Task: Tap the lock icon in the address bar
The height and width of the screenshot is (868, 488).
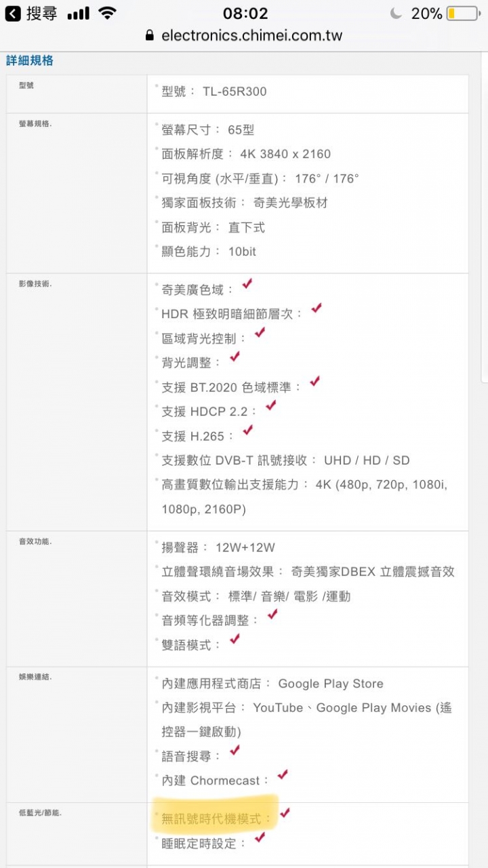Action: click(x=150, y=35)
